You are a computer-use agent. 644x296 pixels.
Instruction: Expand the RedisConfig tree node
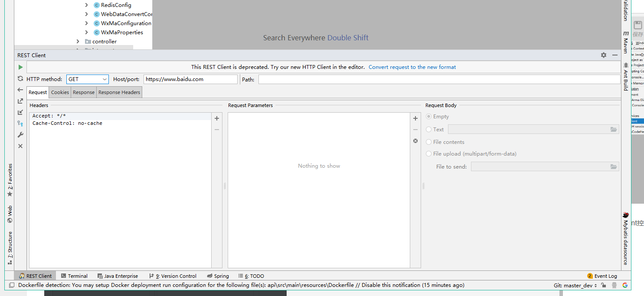coord(86,5)
